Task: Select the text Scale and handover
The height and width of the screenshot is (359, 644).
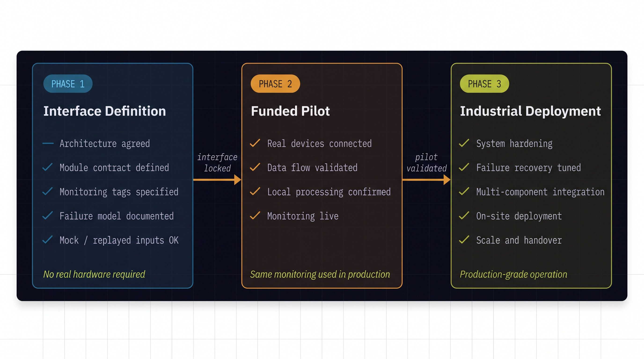Action: pyautogui.click(x=519, y=241)
